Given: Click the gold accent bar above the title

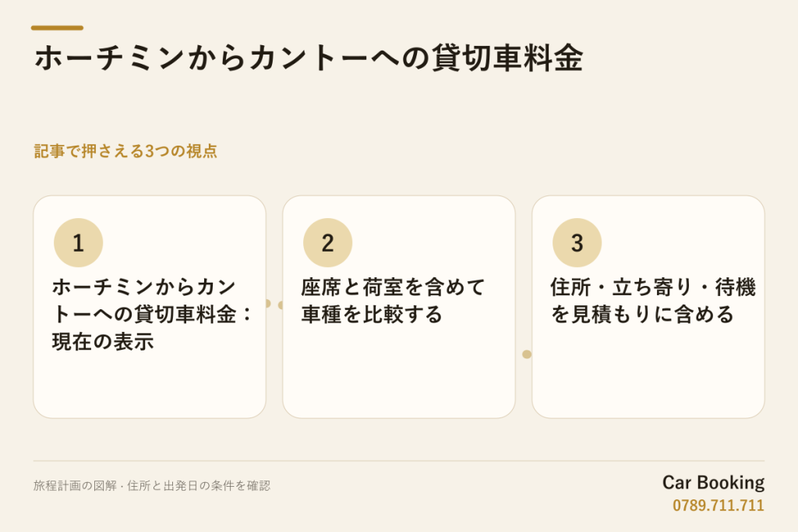Looking at the screenshot, I should tap(57, 28).
